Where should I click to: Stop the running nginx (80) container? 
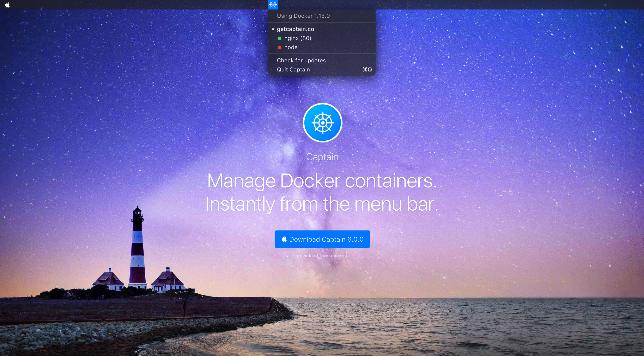coord(298,38)
